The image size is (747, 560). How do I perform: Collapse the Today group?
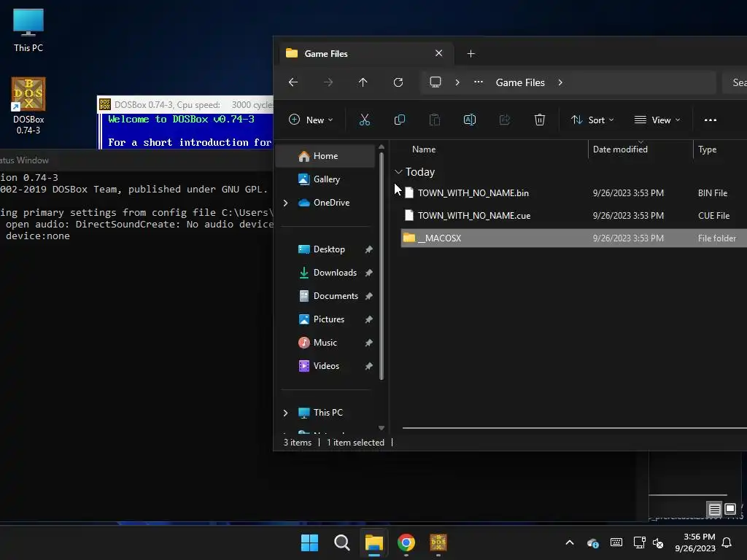click(x=398, y=172)
